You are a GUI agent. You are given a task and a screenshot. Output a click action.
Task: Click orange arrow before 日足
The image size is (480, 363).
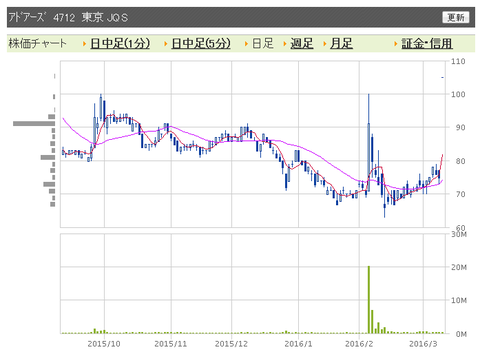pyautogui.click(x=246, y=44)
